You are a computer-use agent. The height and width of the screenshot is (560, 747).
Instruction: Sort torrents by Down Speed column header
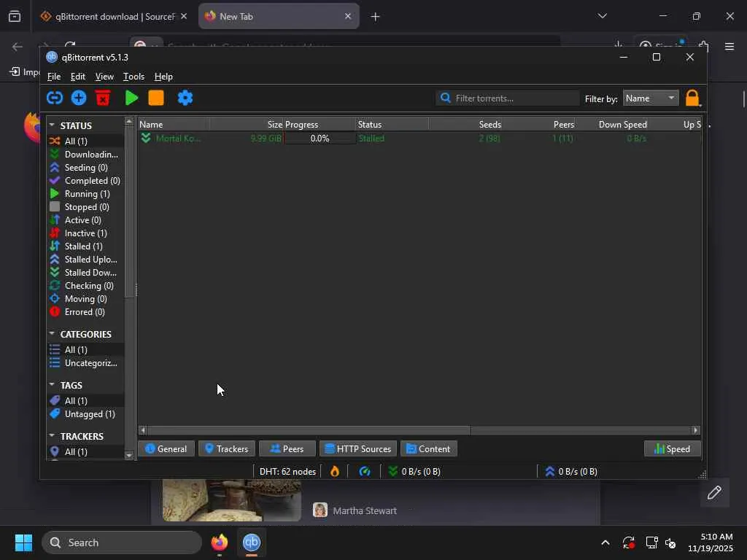click(612, 124)
